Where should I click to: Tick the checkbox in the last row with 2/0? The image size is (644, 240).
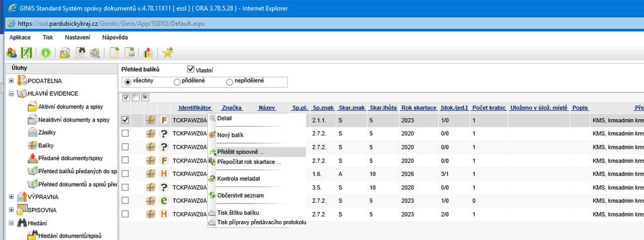[125, 214]
